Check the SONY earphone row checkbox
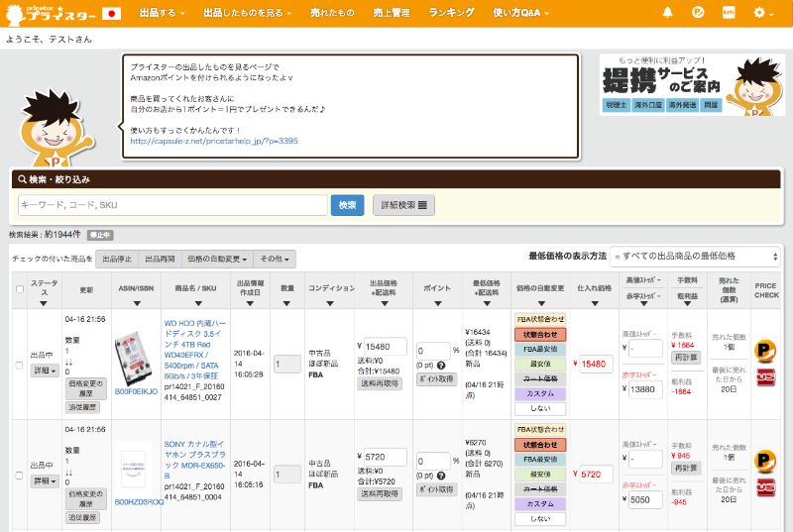793x532 pixels. (19, 475)
